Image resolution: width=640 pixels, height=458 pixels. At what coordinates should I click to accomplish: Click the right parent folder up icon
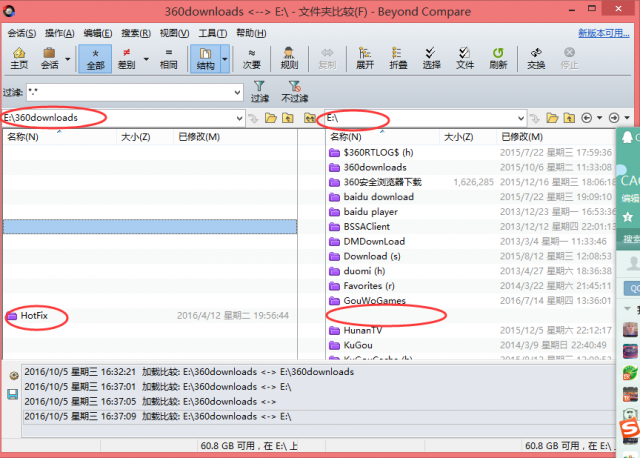pyautogui.click(x=569, y=118)
